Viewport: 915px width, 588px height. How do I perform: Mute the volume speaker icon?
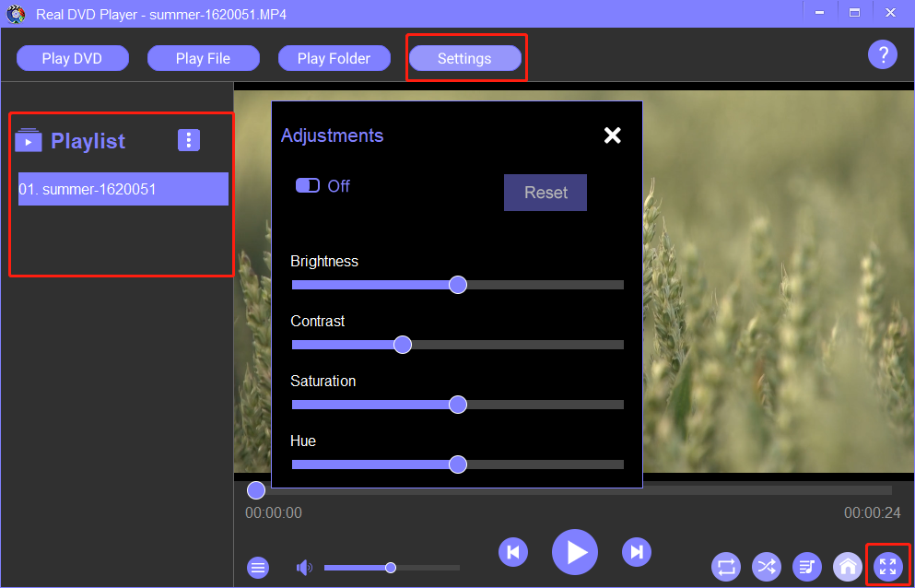(x=304, y=568)
